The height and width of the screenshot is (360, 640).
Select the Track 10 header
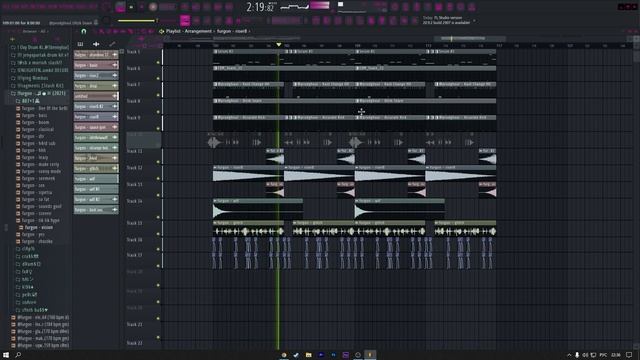point(143,140)
